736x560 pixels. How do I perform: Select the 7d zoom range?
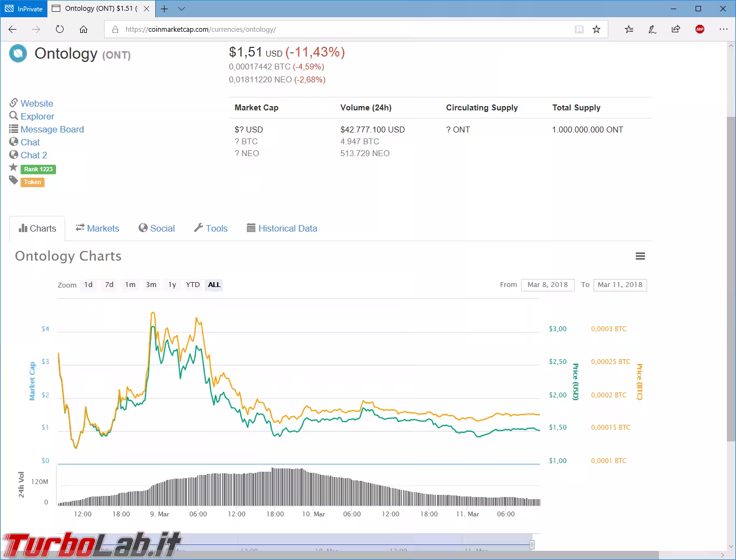tap(109, 285)
